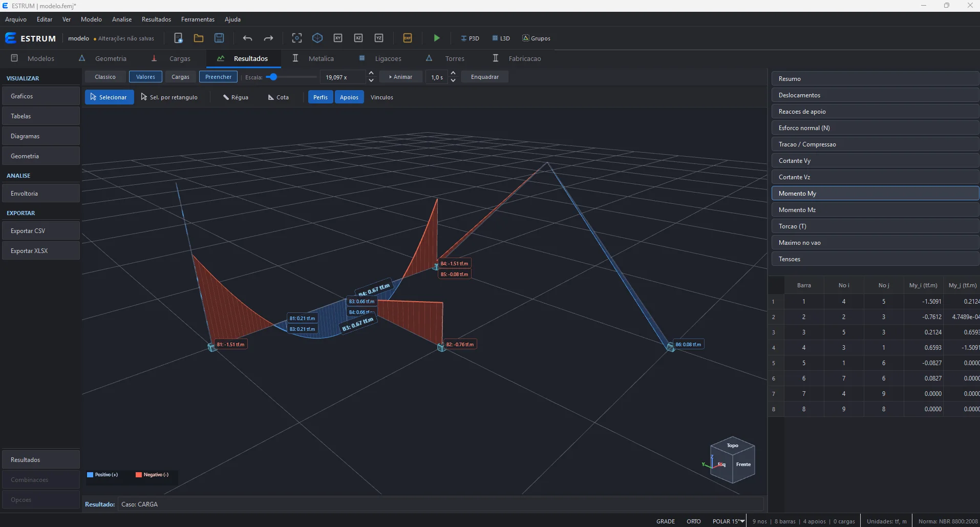Create a new model file
Viewport: 980px width, 527px height.
click(x=178, y=38)
